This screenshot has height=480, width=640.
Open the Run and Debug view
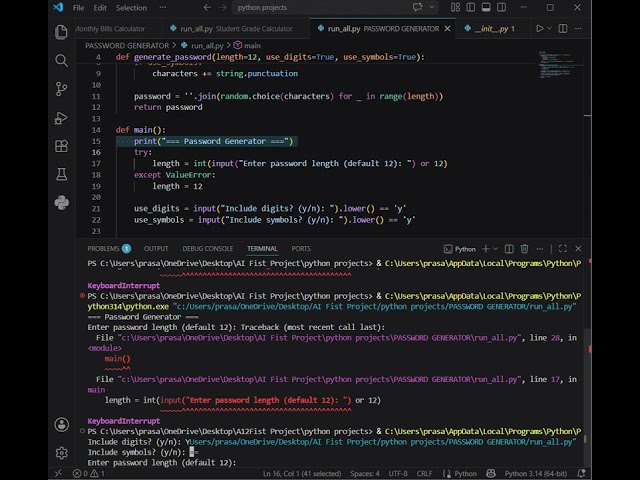(x=61, y=118)
